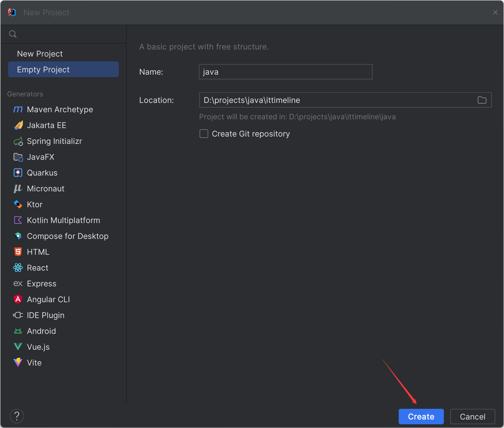The image size is (504, 428).
Task: Click the HTML5 shield icon
Action: click(18, 252)
